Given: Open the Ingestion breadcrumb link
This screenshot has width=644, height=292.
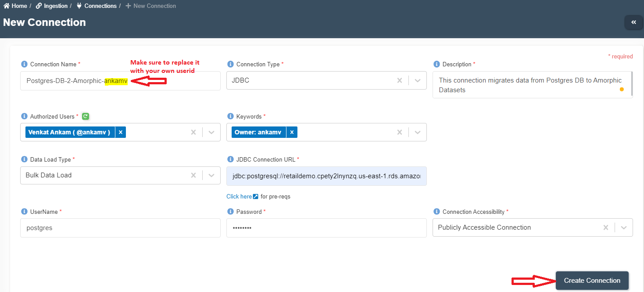Looking at the screenshot, I should tap(56, 6).
